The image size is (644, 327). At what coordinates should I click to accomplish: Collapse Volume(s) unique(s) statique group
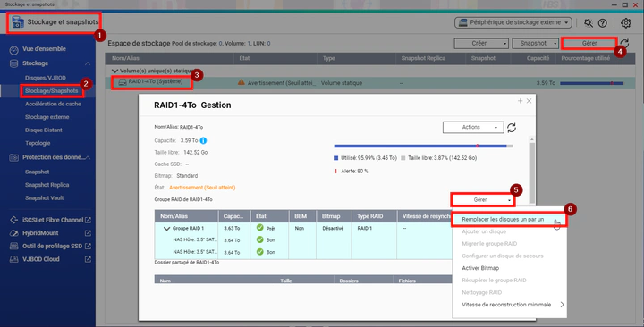(115, 71)
